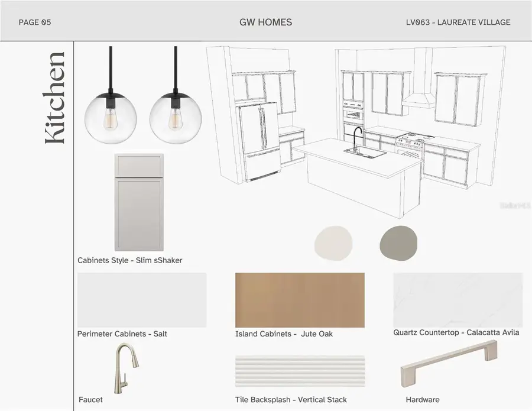The width and height of the screenshot is (532, 411).
Task: Click the Slim Shaker cabinet door sample
Action: tap(139, 203)
